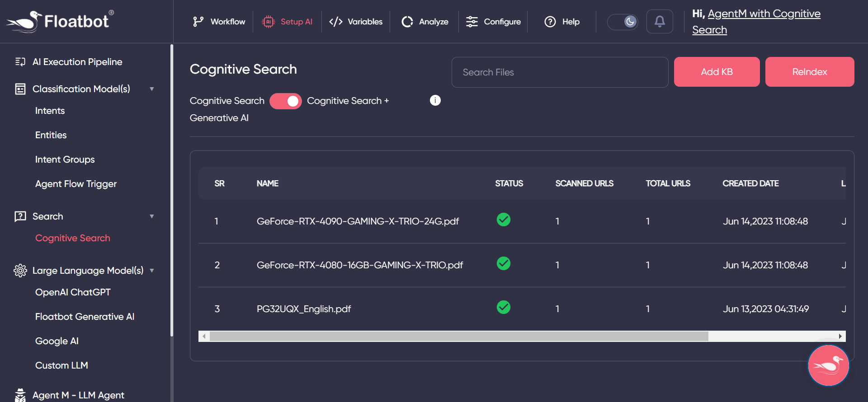This screenshot has height=402, width=868.
Task: Toggle Cognitive Search generative AI switch
Action: [286, 101]
